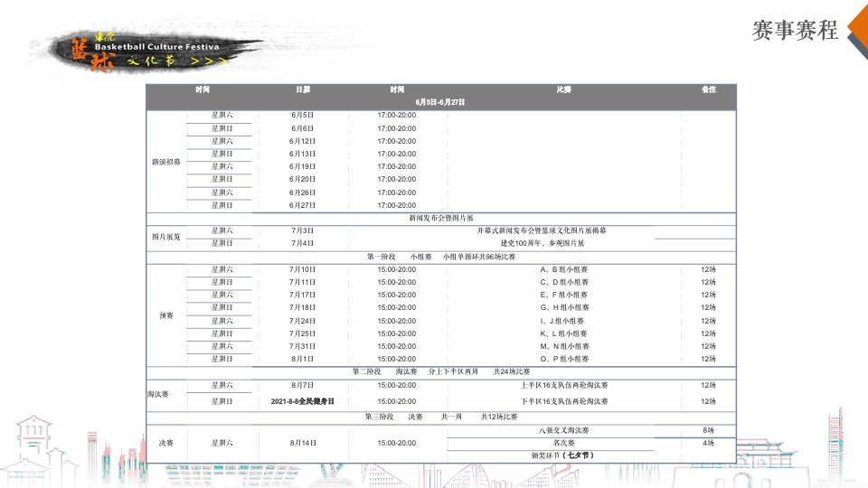Click 17:00-20:00 in the 6月5日 row

[x=397, y=115]
